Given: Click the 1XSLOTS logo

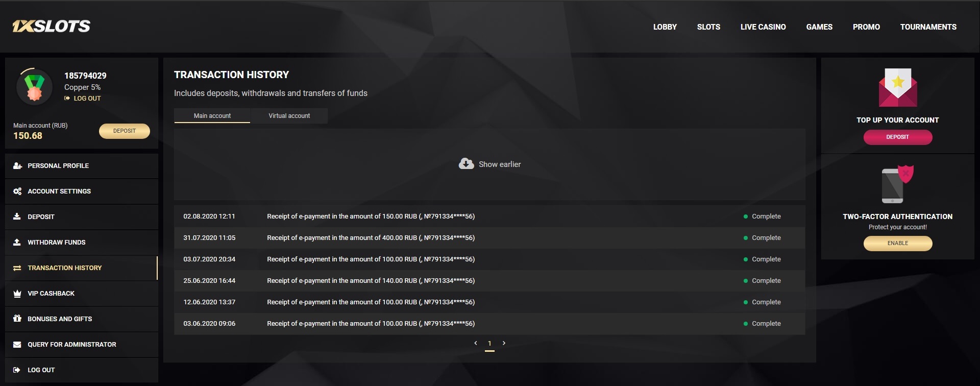Looking at the screenshot, I should (51, 27).
